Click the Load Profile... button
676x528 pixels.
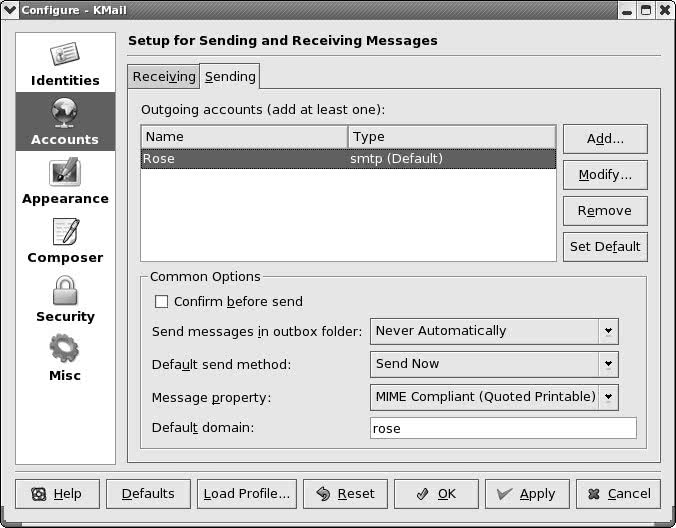tap(247, 494)
